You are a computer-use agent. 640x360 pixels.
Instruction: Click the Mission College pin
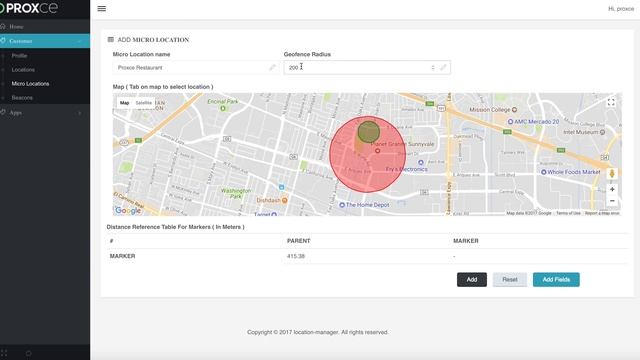tap(514, 110)
